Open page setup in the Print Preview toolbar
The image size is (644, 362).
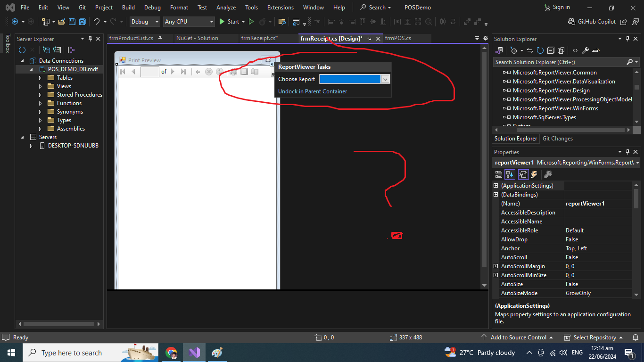click(x=244, y=72)
